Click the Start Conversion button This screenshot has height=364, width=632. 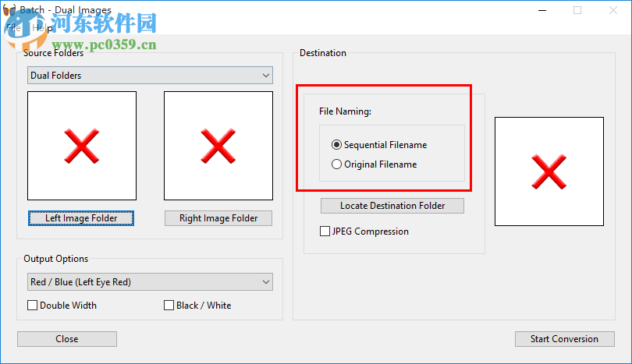[564, 339]
